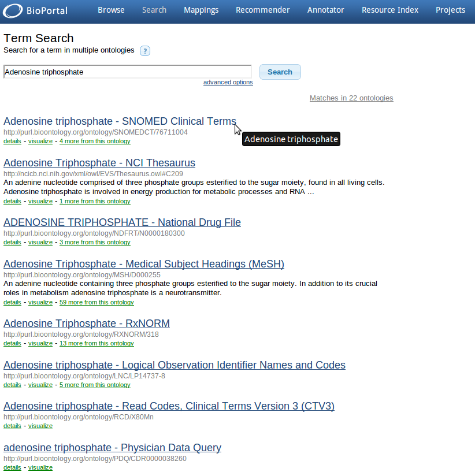Screen dimensions: 475x476
Task: Show 59 more from this ontology
Action: tap(97, 302)
